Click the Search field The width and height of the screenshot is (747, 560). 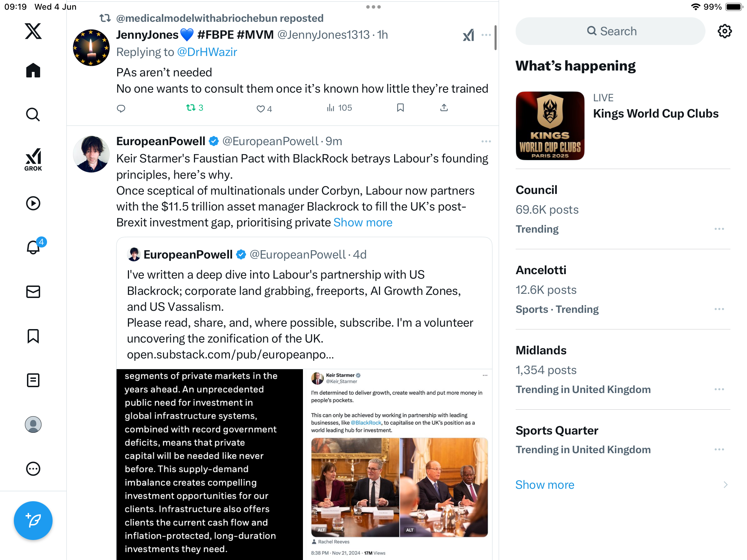click(610, 31)
